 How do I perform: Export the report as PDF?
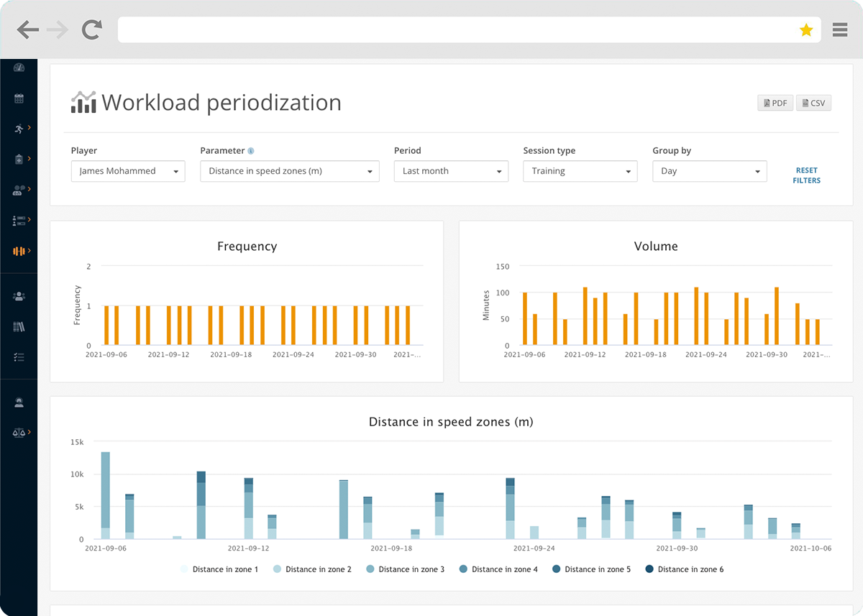[x=775, y=103]
